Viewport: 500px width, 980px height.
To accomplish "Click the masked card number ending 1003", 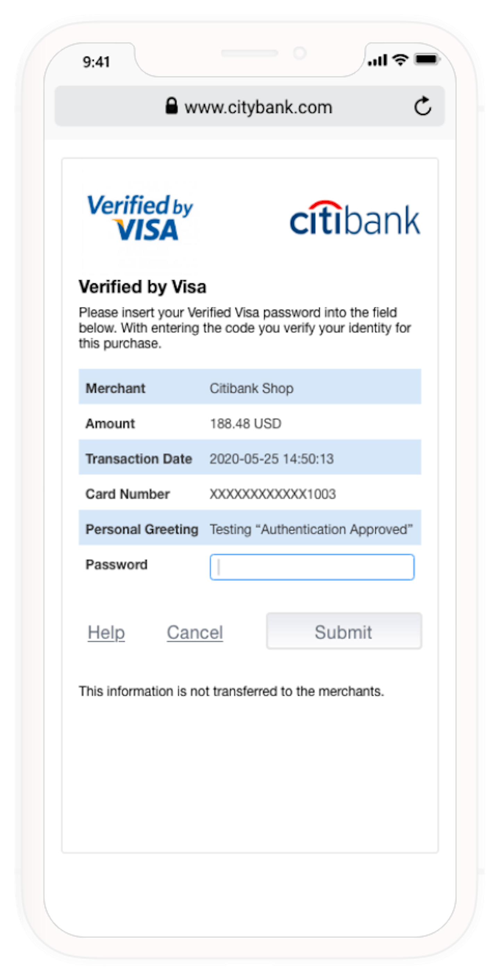I will (x=273, y=494).
